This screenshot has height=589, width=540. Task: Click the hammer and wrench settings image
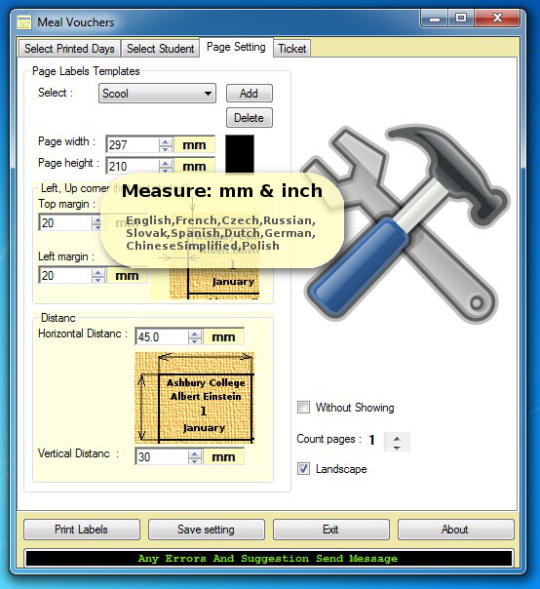click(x=404, y=224)
